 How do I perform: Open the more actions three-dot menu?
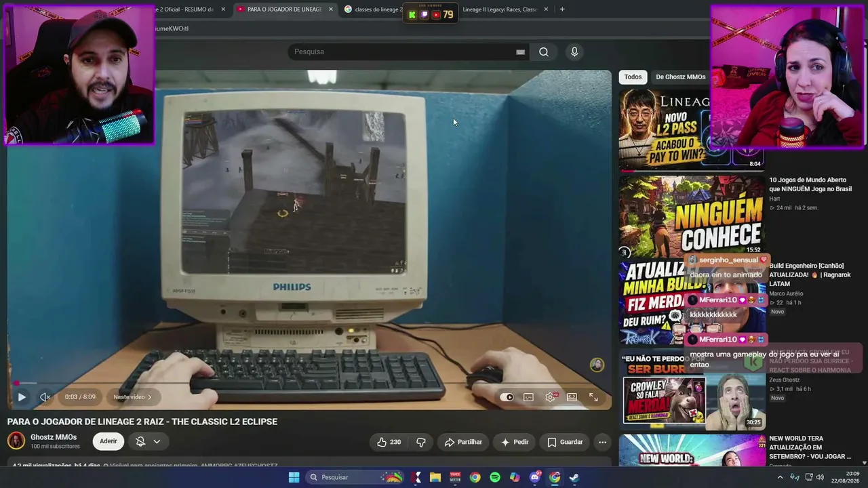[602, 442]
